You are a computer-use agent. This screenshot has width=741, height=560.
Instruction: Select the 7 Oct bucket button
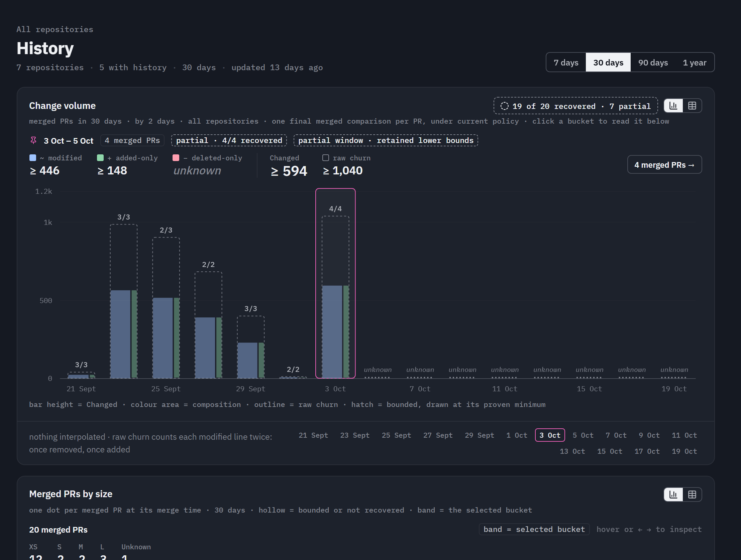[x=616, y=435]
